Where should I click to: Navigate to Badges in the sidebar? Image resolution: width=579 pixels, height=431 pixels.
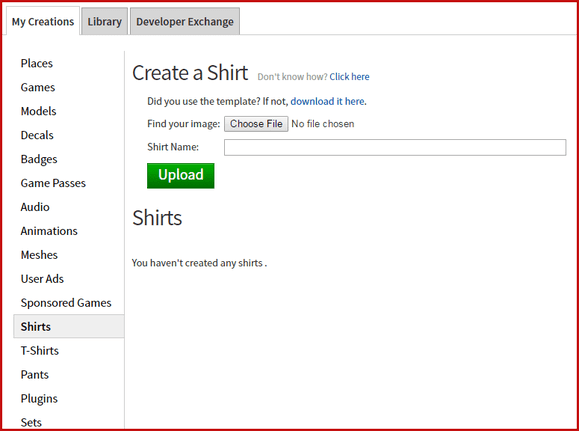[39, 159]
